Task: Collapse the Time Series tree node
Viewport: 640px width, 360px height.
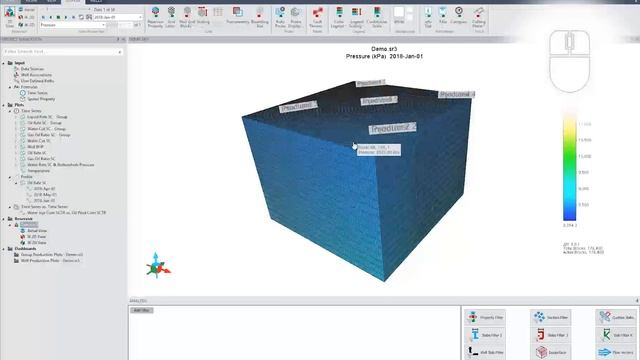Action: pyautogui.click(x=10, y=111)
